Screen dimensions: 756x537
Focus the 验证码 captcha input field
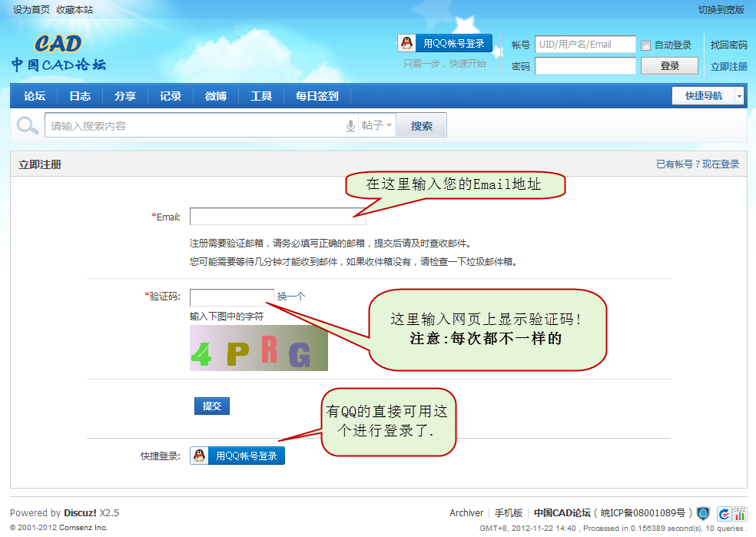coord(232,297)
